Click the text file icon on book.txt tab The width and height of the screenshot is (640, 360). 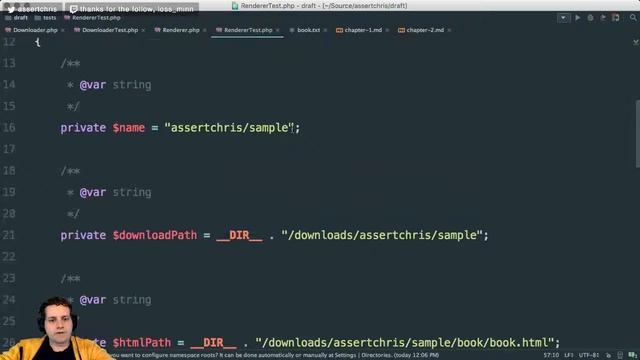(292, 30)
